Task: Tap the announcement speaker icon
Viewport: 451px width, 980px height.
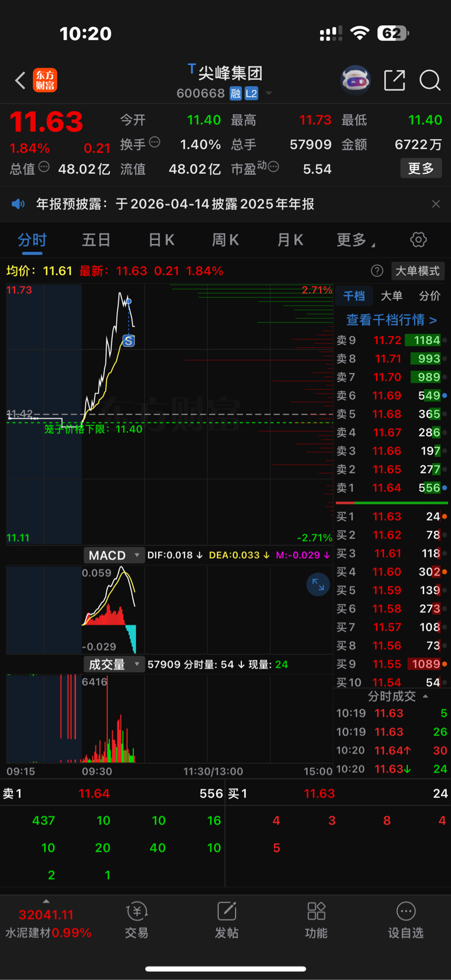Action: pyautogui.click(x=18, y=204)
